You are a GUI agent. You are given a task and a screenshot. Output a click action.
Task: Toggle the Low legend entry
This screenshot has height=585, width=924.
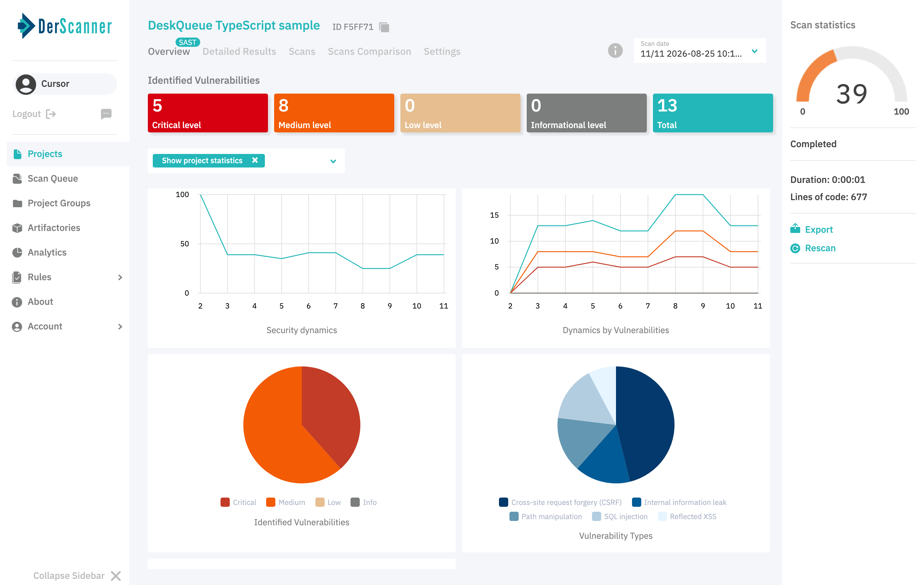328,502
